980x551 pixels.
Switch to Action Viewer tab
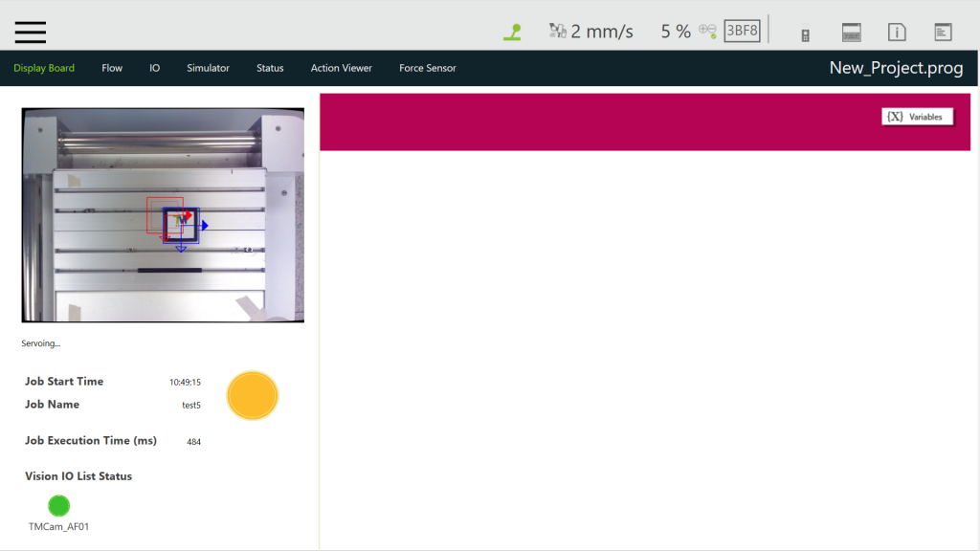(x=341, y=68)
